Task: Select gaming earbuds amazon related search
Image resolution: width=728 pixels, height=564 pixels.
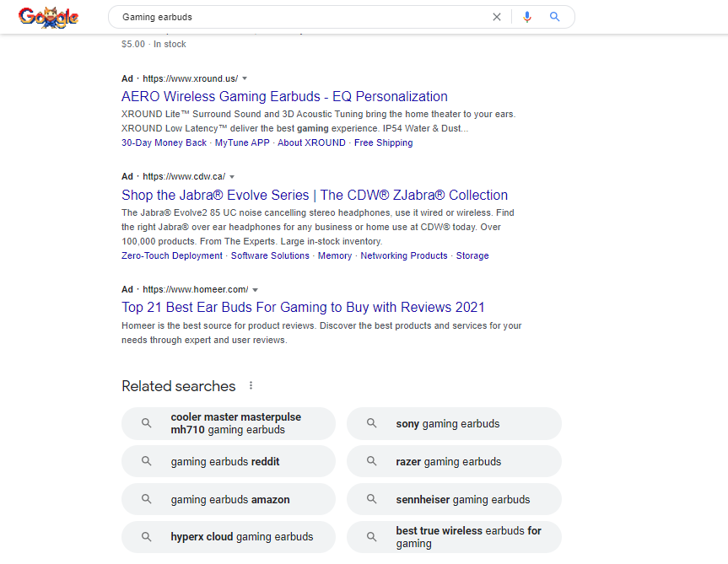Action: point(229,499)
